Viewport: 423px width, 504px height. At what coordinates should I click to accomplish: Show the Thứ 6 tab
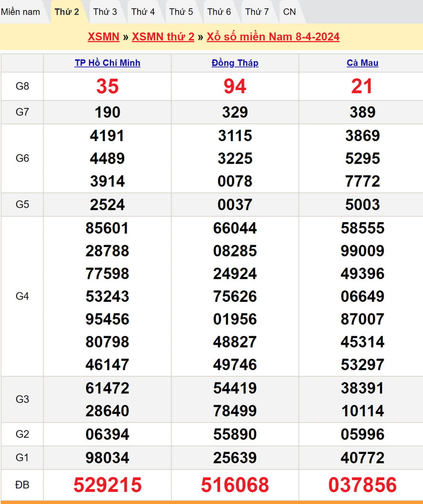[x=219, y=12]
